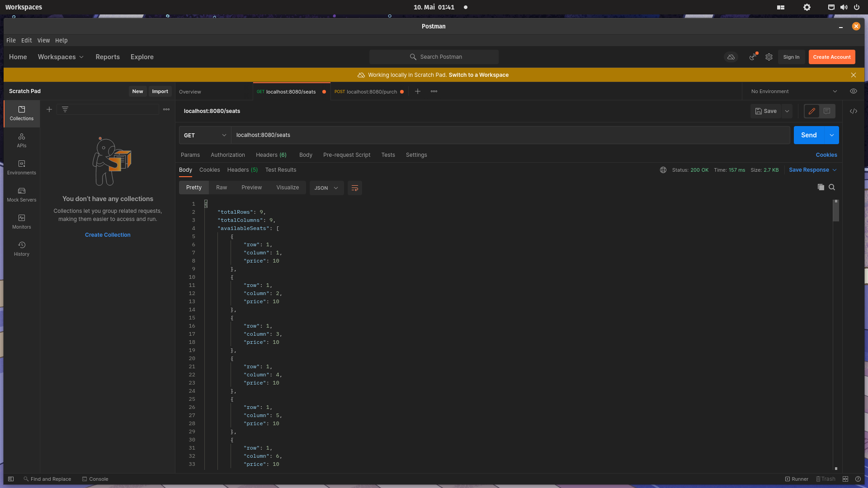Toggle the environment quick look eye

tap(854, 91)
